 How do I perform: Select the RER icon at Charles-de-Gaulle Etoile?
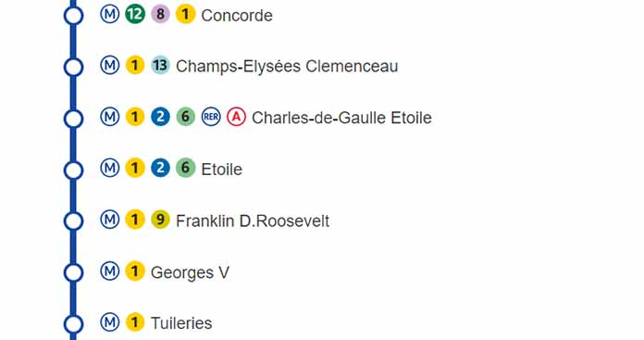(x=211, y=117)
